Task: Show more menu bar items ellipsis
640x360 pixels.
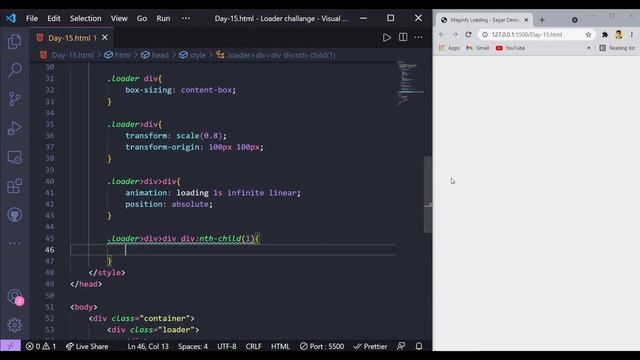Action: click(186, 18)
